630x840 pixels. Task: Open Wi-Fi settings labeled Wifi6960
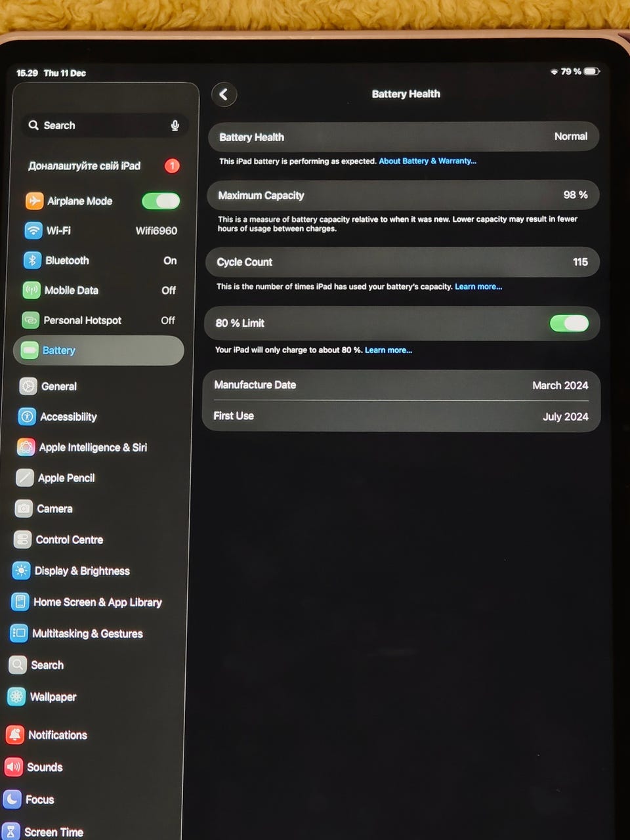(101, 230)
